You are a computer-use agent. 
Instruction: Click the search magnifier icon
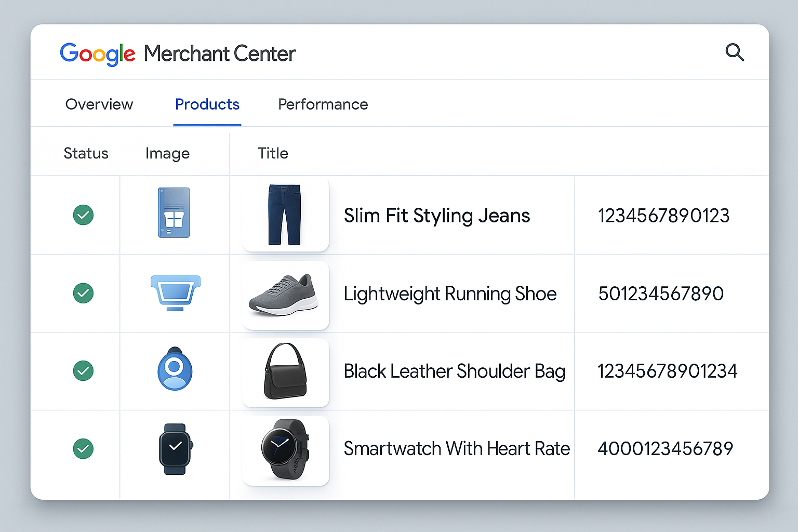[734, 52]
